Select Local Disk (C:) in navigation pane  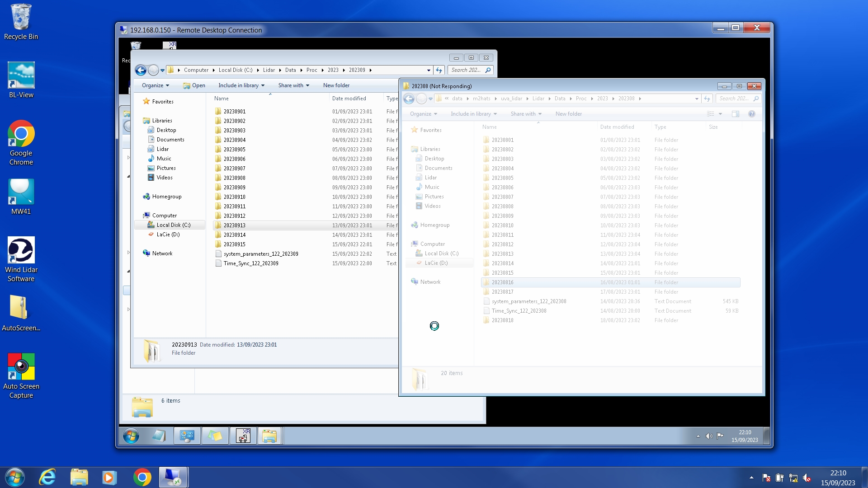point(173,225)
